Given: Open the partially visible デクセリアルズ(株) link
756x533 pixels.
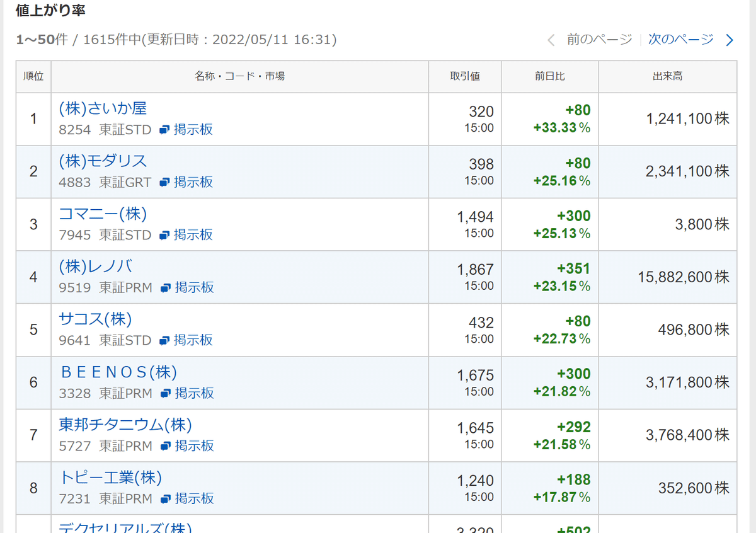Looking at the screenshot, I should (x=125, y=527).
